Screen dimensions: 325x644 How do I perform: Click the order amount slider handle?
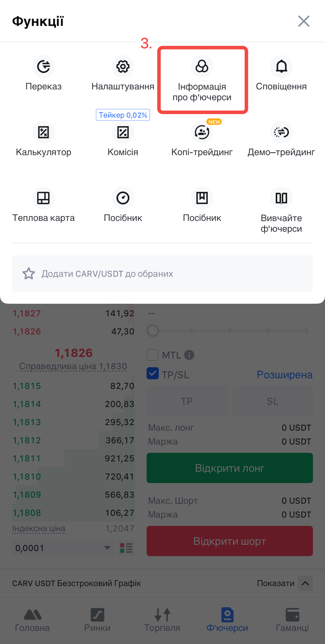(x=153, y=331)
